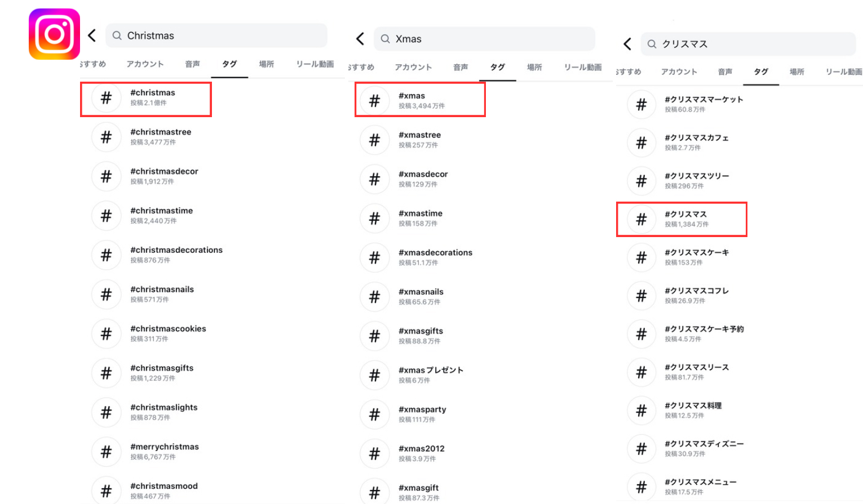The image size is (863, 504).
Task: Go back from the クリスマス search
Action: click(x=627, y=44)
